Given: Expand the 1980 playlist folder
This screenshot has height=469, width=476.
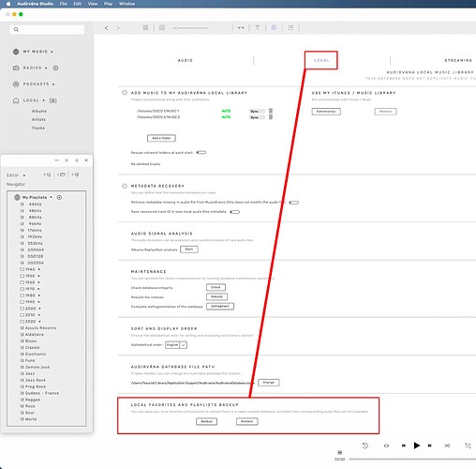Looking at the screenshot, I should point(39,295).
